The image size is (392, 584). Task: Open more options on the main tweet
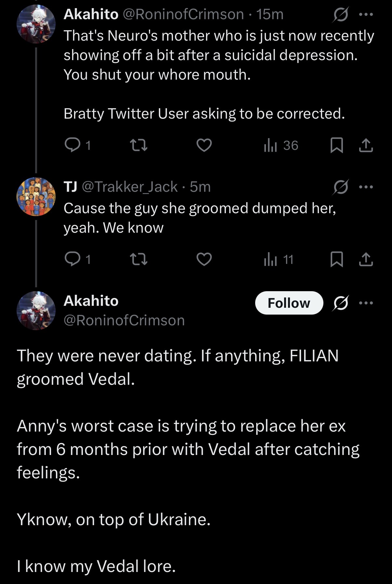(366, 303)
